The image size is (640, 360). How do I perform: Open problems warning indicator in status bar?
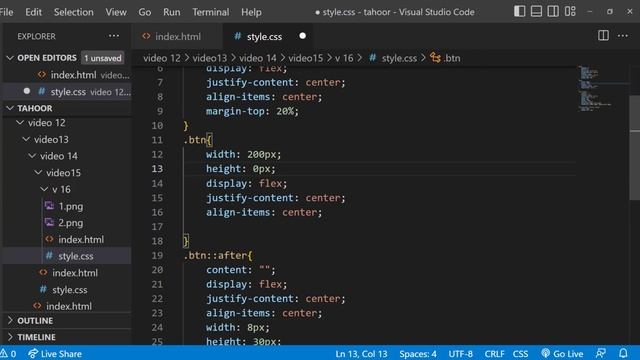coord(8,353)
